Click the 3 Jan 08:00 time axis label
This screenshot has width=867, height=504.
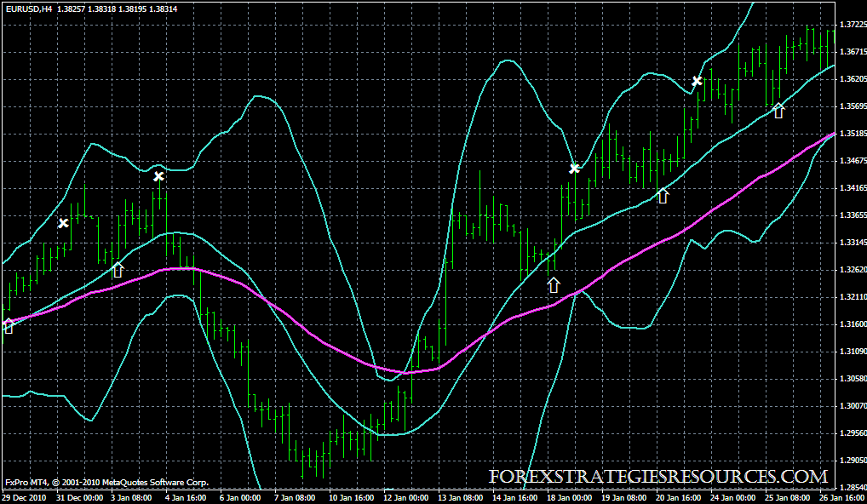pos(132,498)
